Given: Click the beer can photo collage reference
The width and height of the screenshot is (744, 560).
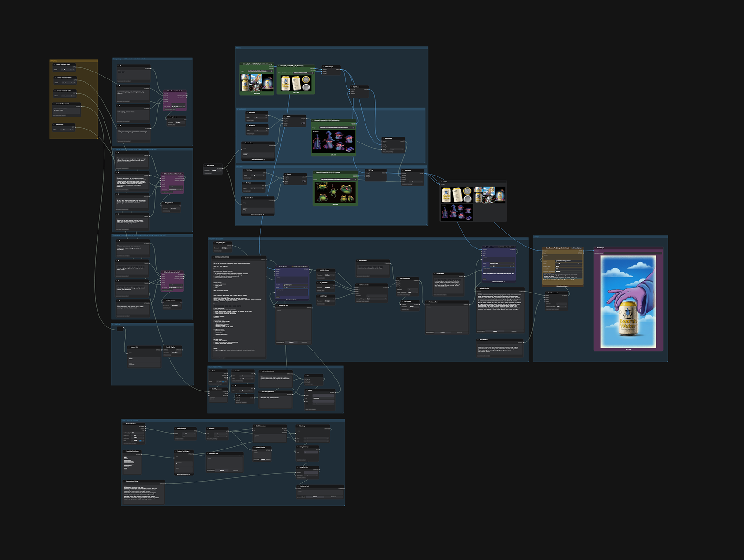Looking at the screenshot, I should click(x=257, y=83).
